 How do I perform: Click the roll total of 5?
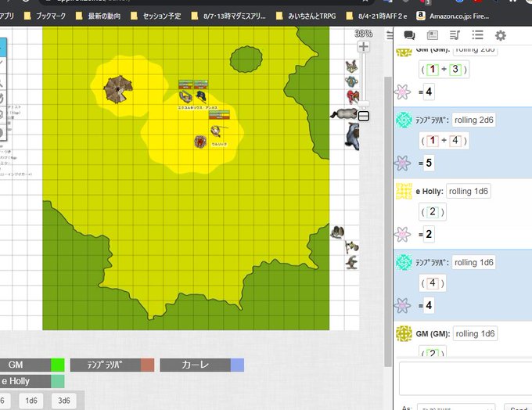tap(429, 163)
